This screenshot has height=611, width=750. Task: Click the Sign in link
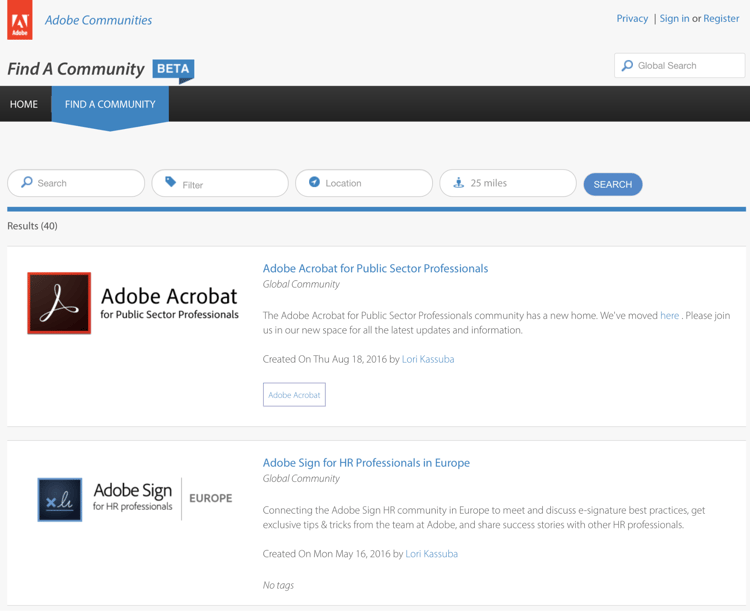674,18
